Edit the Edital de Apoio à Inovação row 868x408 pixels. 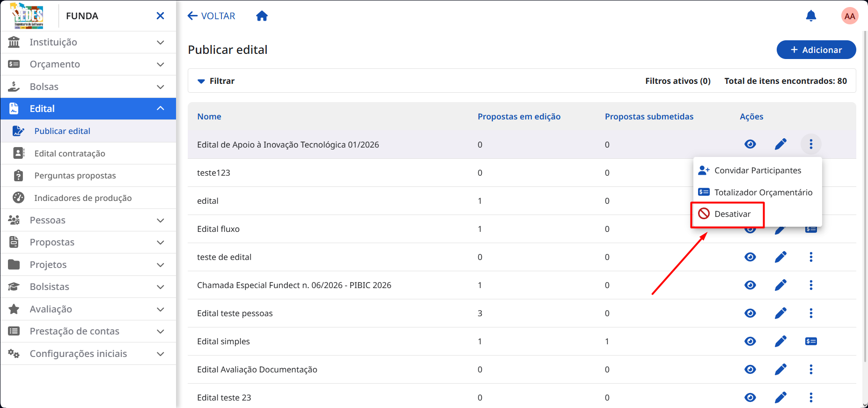click(x=780, y=144)
